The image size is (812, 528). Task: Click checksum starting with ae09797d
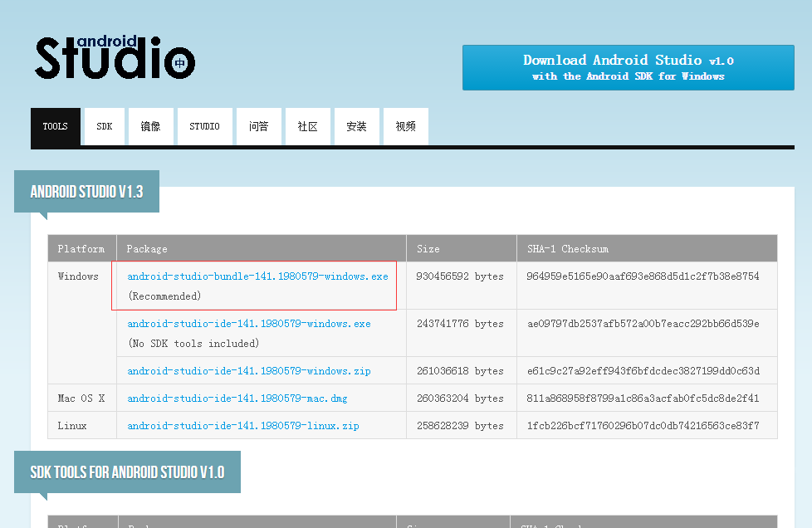pyautogui.click(x=643, y=324)
